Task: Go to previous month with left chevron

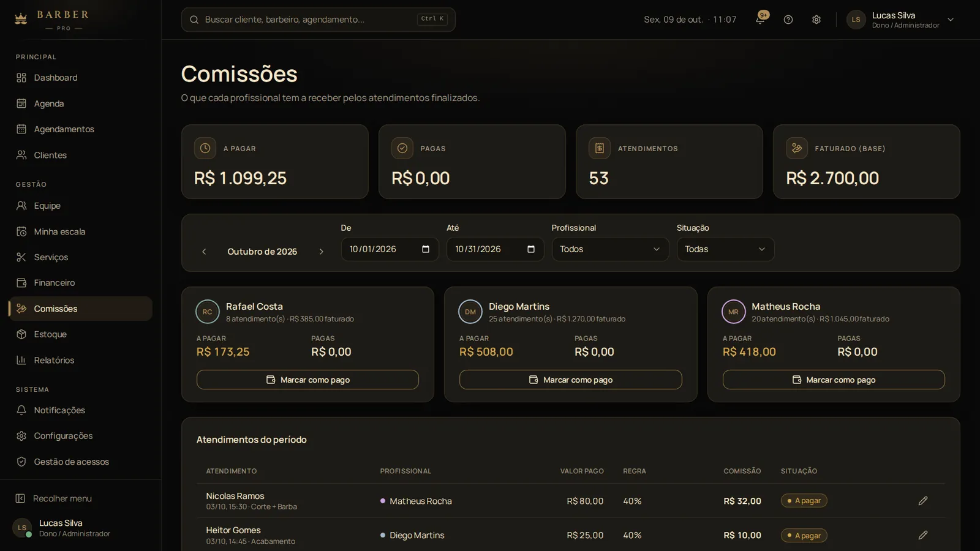Action: [x=204, y=252]
